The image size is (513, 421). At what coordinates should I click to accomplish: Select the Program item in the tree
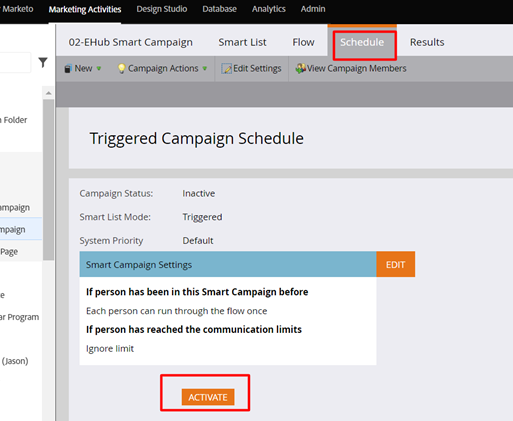click(19, 317)
